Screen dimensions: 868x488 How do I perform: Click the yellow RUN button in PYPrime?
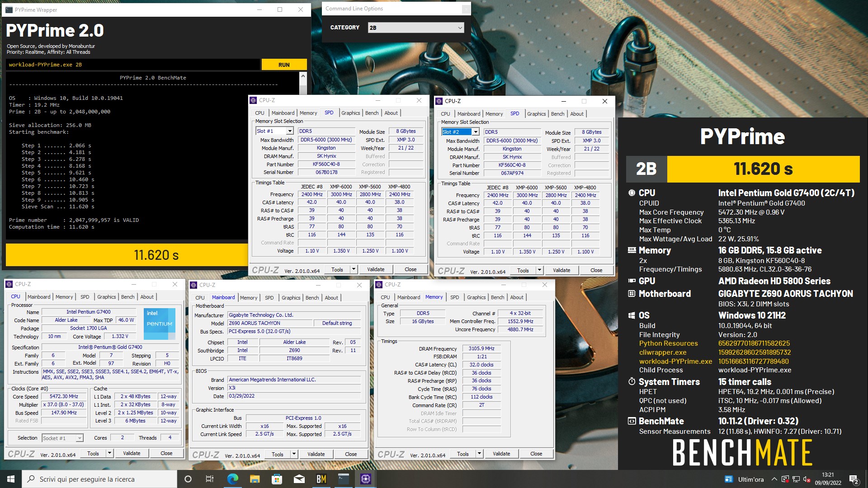284,65
